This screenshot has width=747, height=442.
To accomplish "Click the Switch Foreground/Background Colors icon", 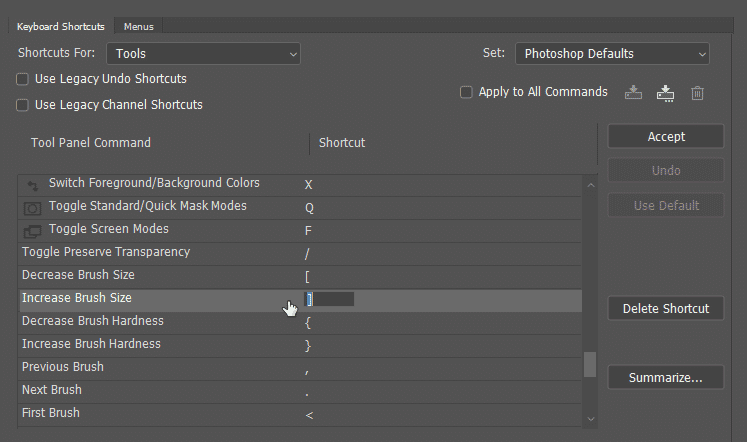I will click(x=33, y=184).
